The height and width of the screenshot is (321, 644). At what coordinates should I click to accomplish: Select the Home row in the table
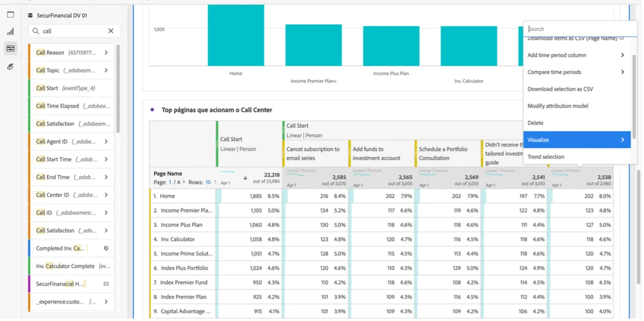381,196
